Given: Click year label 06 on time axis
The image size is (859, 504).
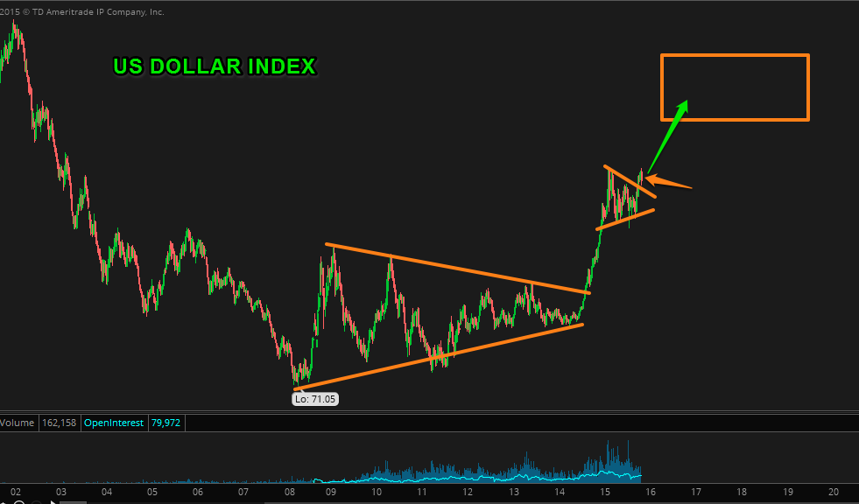Looking at the screenshot, I should point(198,492).
